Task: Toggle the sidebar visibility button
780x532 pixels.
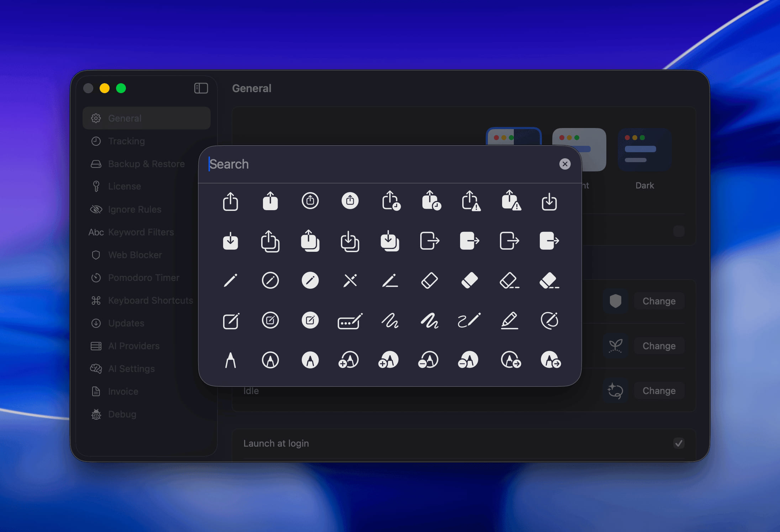Action: [x=201, y=88]
